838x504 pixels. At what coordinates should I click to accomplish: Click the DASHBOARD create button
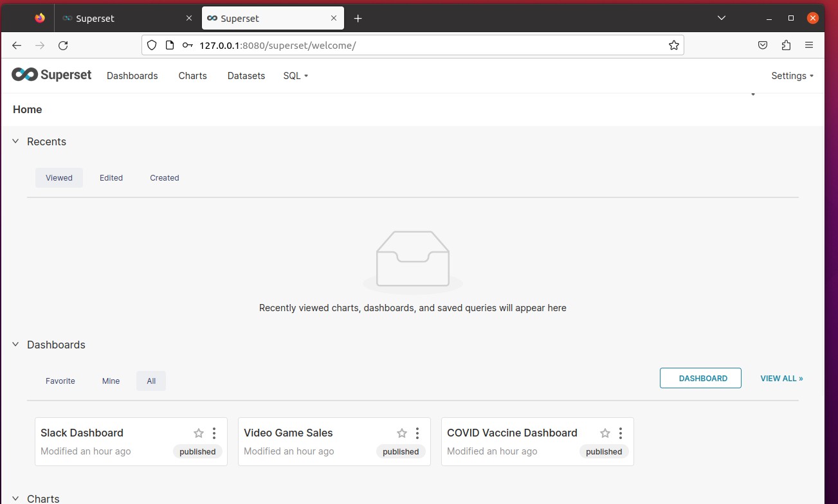pos(700,378)
